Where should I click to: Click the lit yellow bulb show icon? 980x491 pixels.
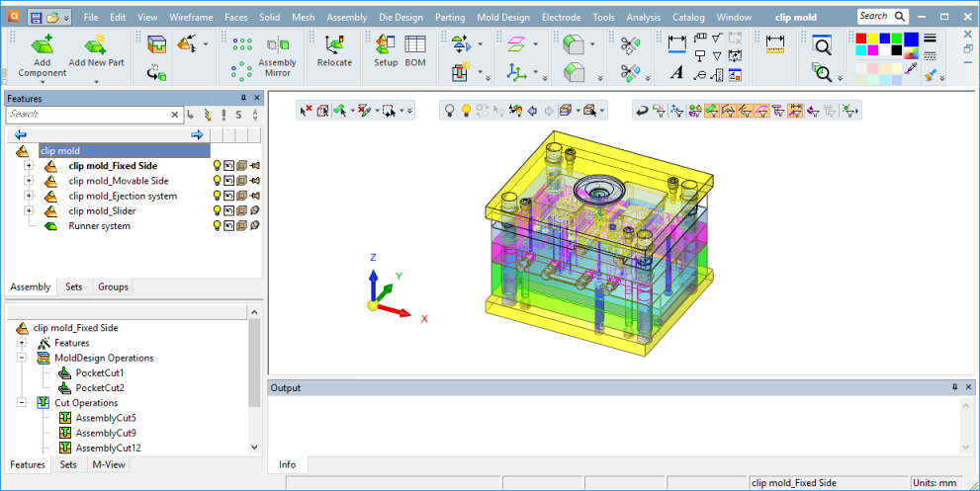(x=466, y=111)
